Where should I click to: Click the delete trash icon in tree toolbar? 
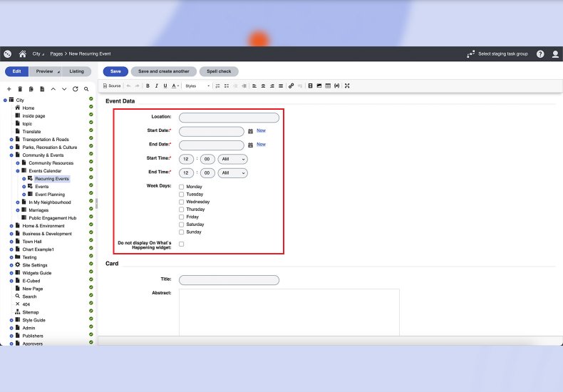pos(20,89)
